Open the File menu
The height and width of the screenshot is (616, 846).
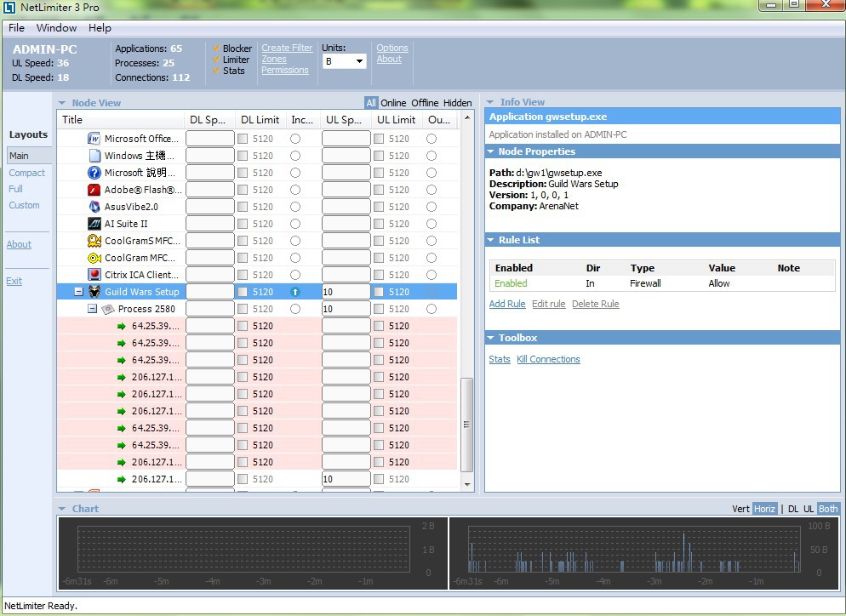[16, 28]
